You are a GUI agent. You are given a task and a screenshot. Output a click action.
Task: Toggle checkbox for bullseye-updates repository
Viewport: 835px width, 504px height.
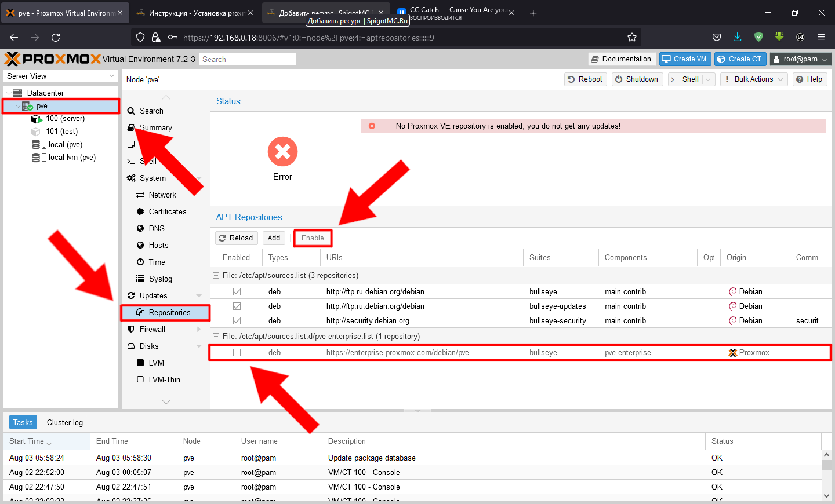pyautogui.click(x=237, y=306)
